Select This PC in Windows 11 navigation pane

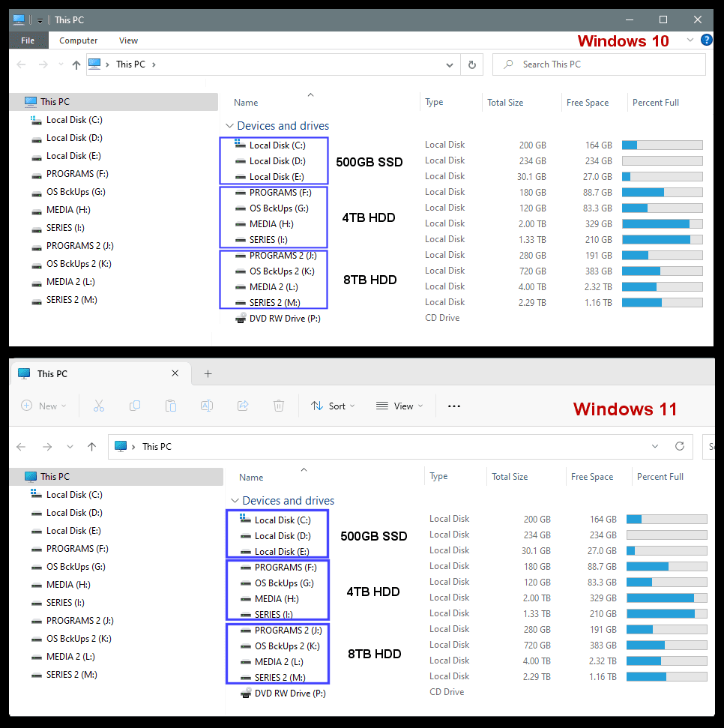pyautogui.click(x=116, y=476)
